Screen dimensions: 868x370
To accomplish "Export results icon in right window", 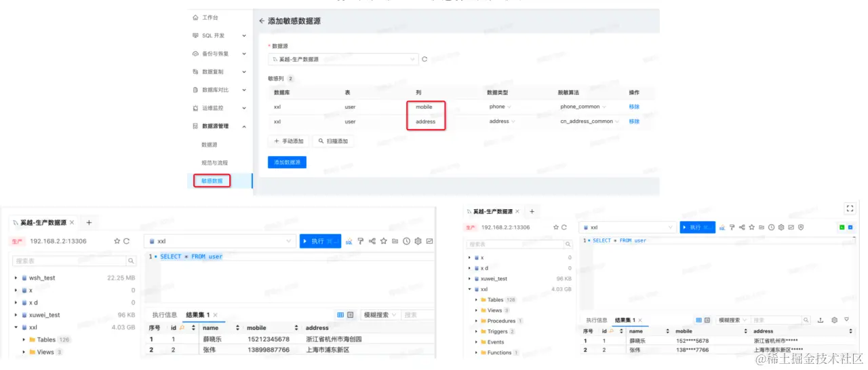I will pos(821,320).
